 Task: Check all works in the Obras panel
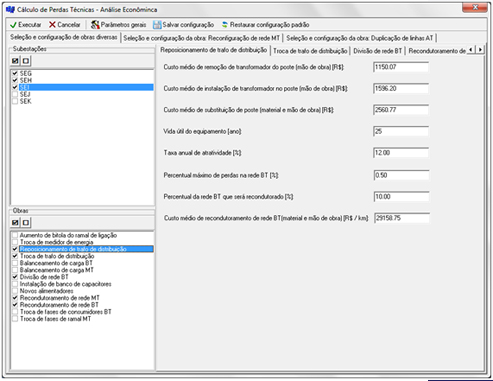tap(15, 222)
